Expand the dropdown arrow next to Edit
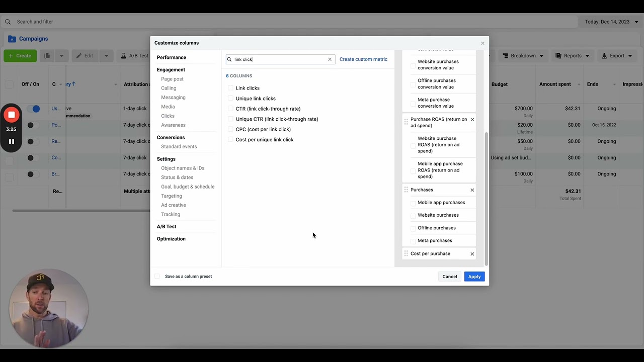The image size is (644, 362). click(106, 56)
